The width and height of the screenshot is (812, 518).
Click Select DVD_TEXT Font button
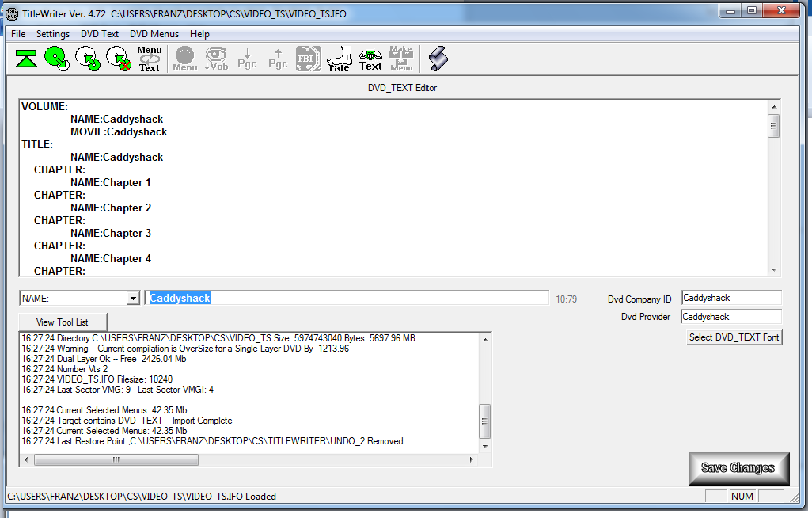(x=734, y=337)
